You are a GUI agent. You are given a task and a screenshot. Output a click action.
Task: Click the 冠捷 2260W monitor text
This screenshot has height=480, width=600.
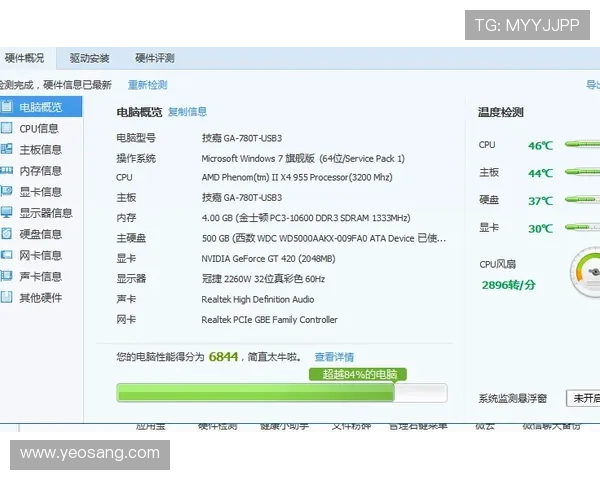point(263,279)
